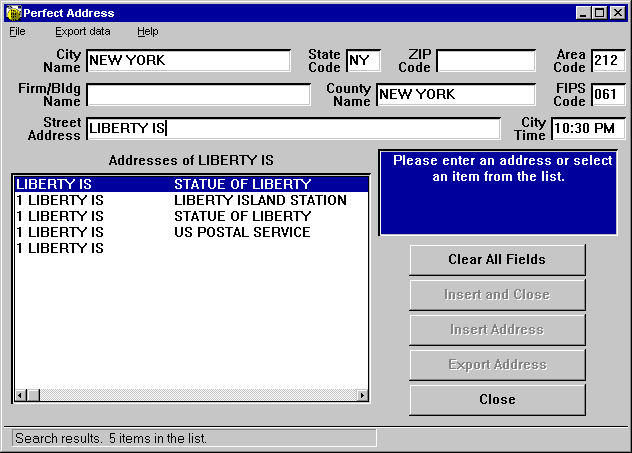Image resolution: width=632 pixels, height=453 pixels.
Task: Maximize the Perfect Address window
Action: click(599, 13)
